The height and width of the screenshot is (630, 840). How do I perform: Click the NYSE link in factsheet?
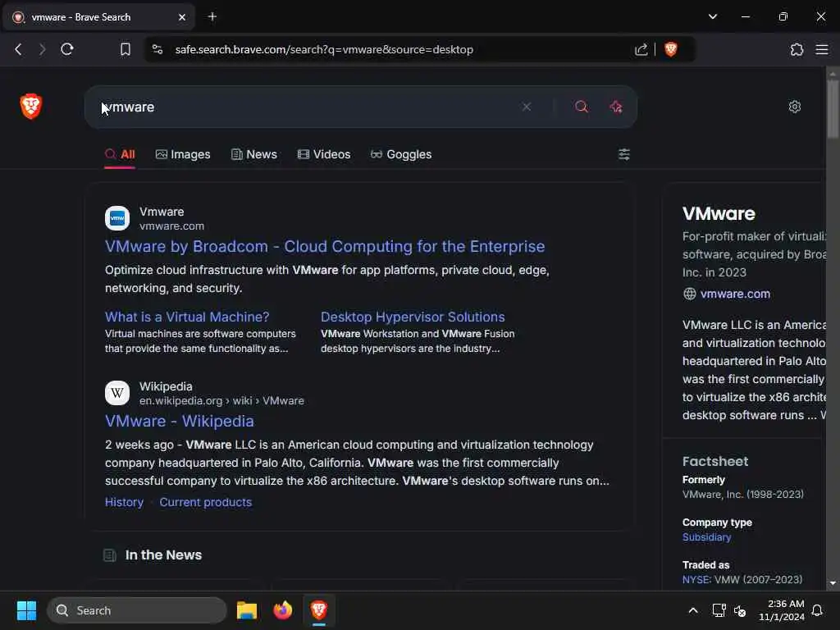click(x=696, y=579)
